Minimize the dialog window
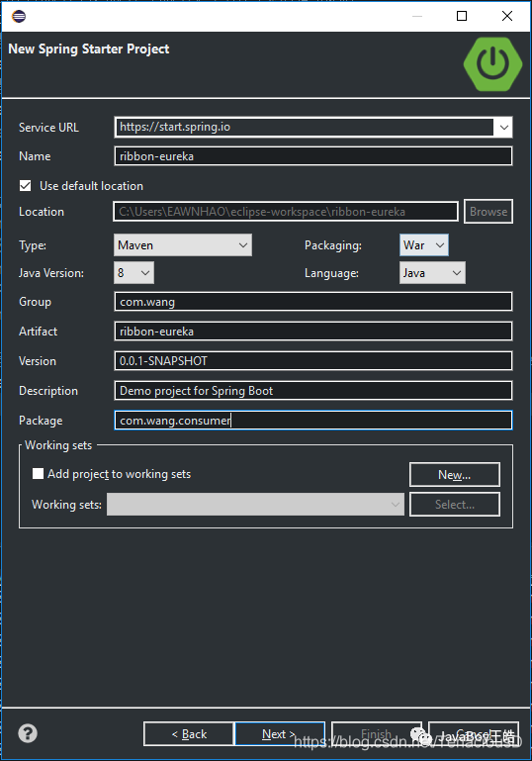 tap(417, 16)
